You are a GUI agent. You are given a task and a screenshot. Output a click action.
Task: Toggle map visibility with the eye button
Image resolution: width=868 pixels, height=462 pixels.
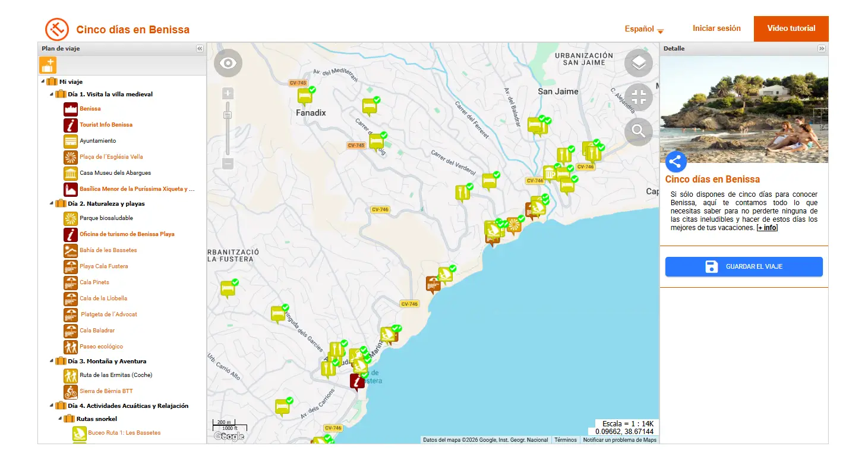(x=228, y=63)
